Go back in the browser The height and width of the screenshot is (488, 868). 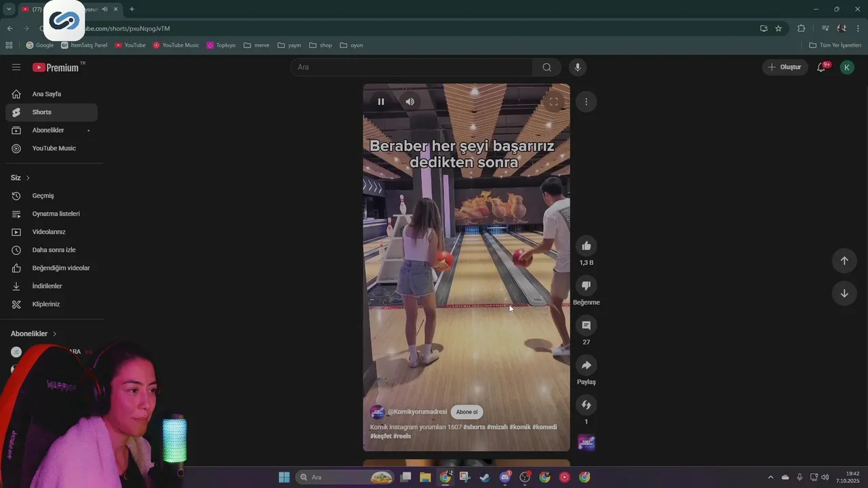9,28
